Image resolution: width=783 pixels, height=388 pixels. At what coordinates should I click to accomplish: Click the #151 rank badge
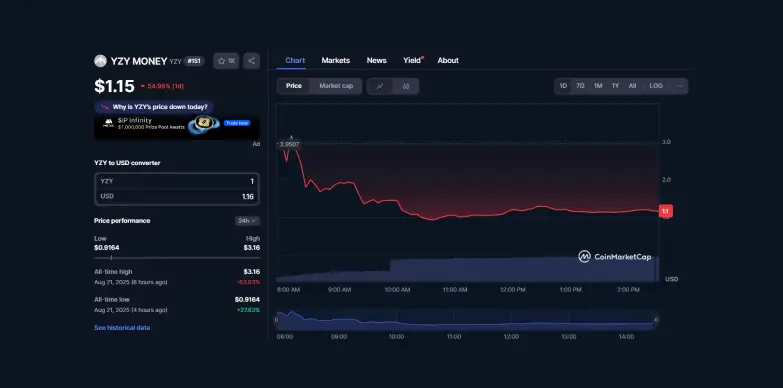194,61
